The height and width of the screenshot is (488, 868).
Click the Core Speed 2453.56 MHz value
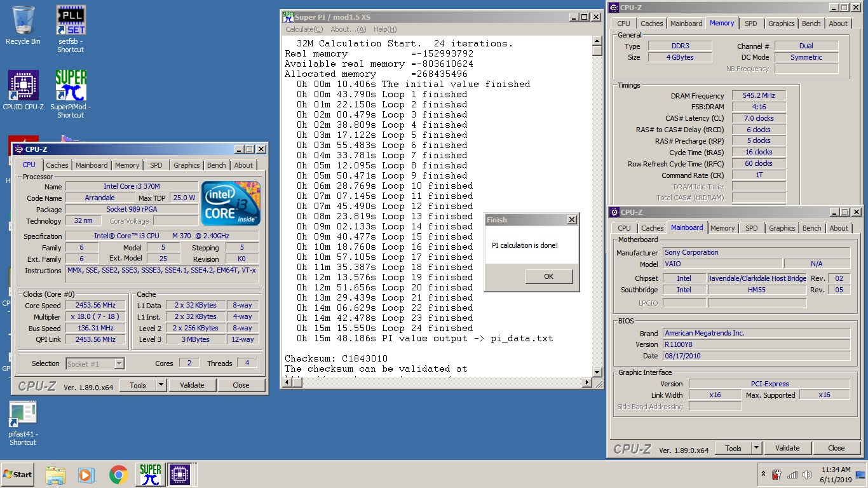click(95, 306)
